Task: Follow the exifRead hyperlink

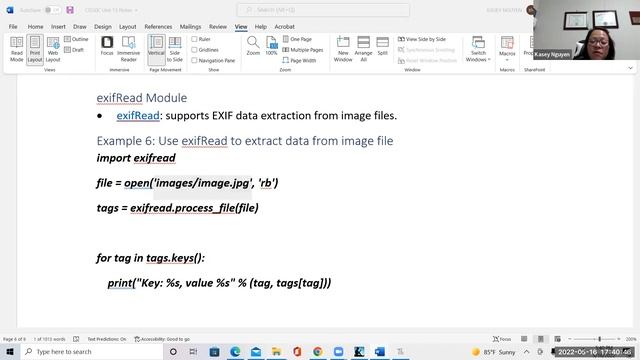Action: [x=138, y=116]
